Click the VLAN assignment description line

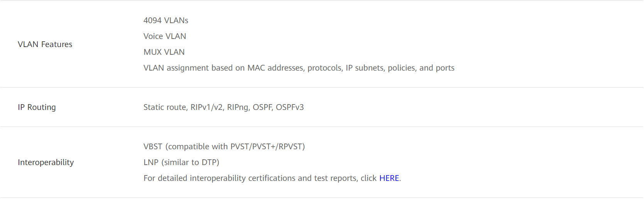(x=299, y=68)
